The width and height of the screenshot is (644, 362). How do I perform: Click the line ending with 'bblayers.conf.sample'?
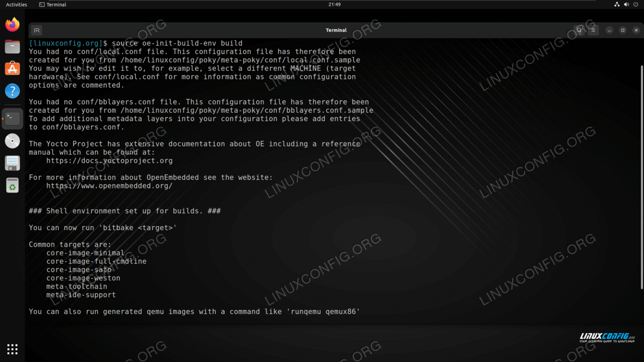pos(201,110)
